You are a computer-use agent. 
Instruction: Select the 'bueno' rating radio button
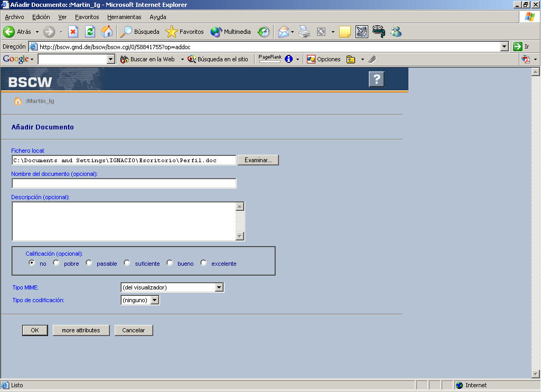(x=170, y=263)
